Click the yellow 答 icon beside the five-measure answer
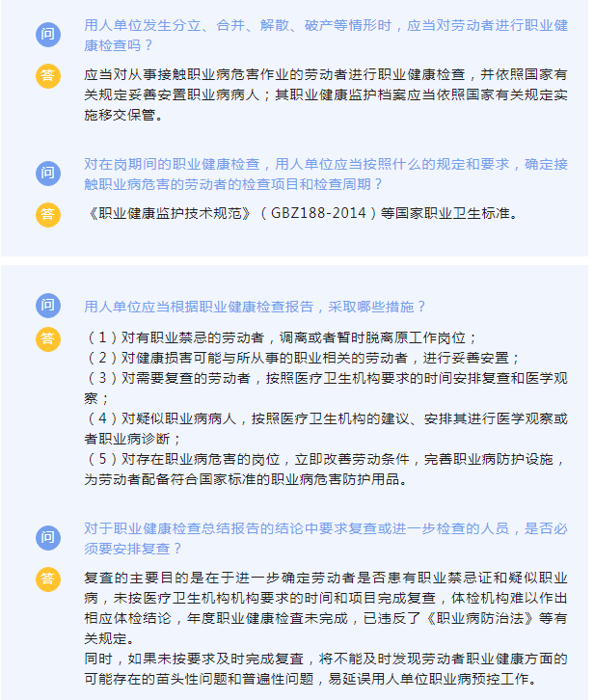The height and width of the screenshot is (700, 594). pyautogui.click(x=48, y=339)
